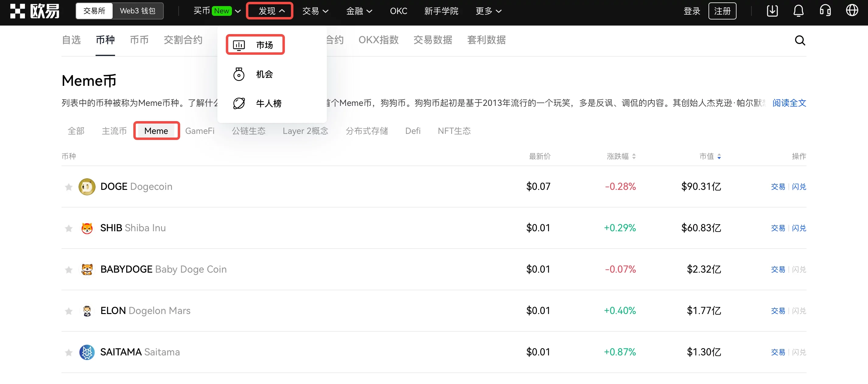The image size is (868, 384).
Task: Click 交易 in the SHIB row
Action: click(x=778, y=229)
